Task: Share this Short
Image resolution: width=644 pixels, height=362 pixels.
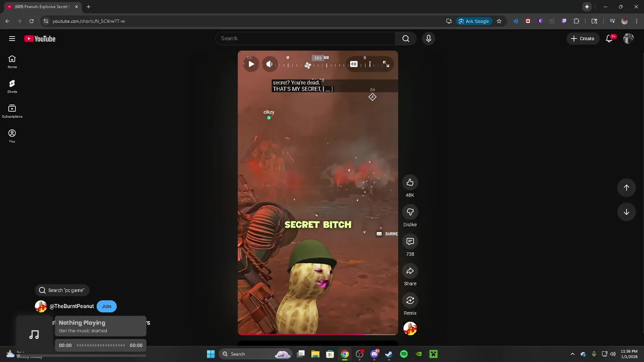Action: click(x=410, y=271)
